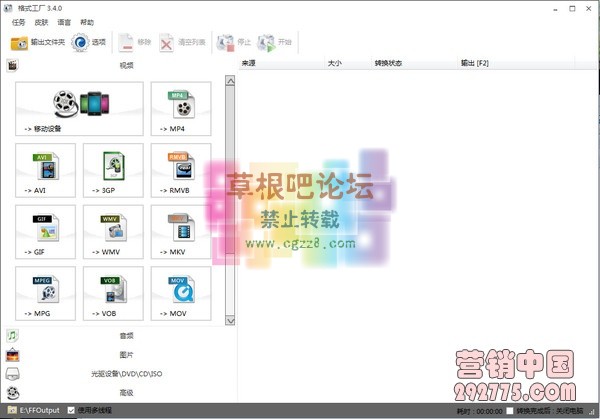
Task: Choose the WMV conversion icon
Action: tap(113, 232)
